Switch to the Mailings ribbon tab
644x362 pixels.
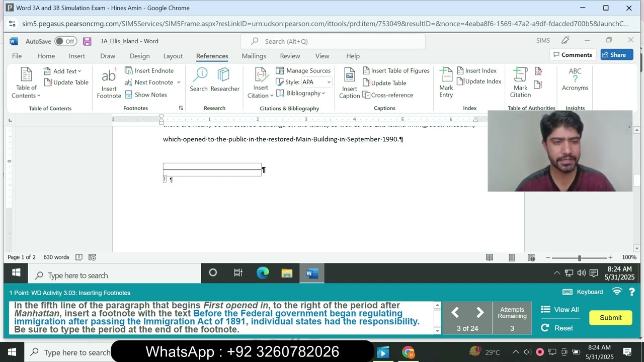[x=254, y=56]
